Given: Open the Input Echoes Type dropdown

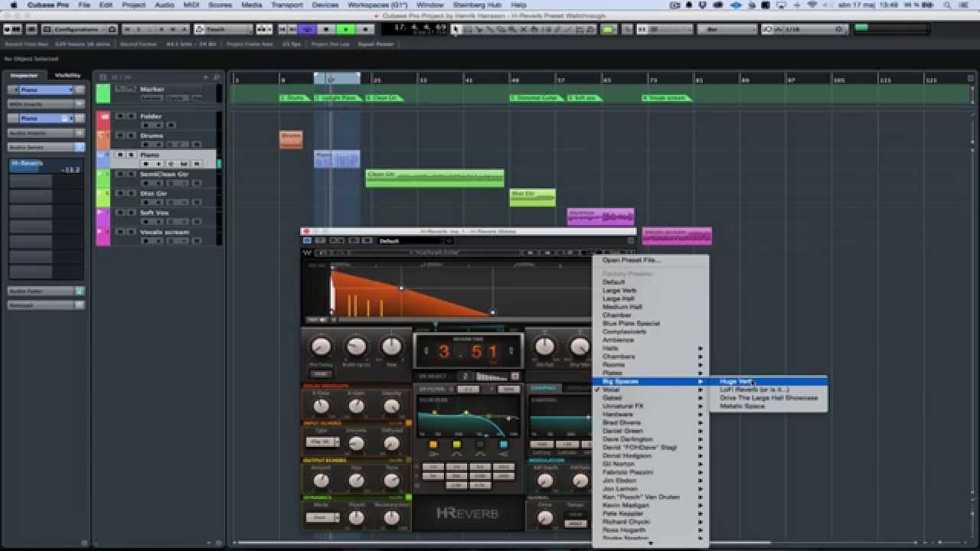Looking at the screenshot, I should tap(322, 442).
